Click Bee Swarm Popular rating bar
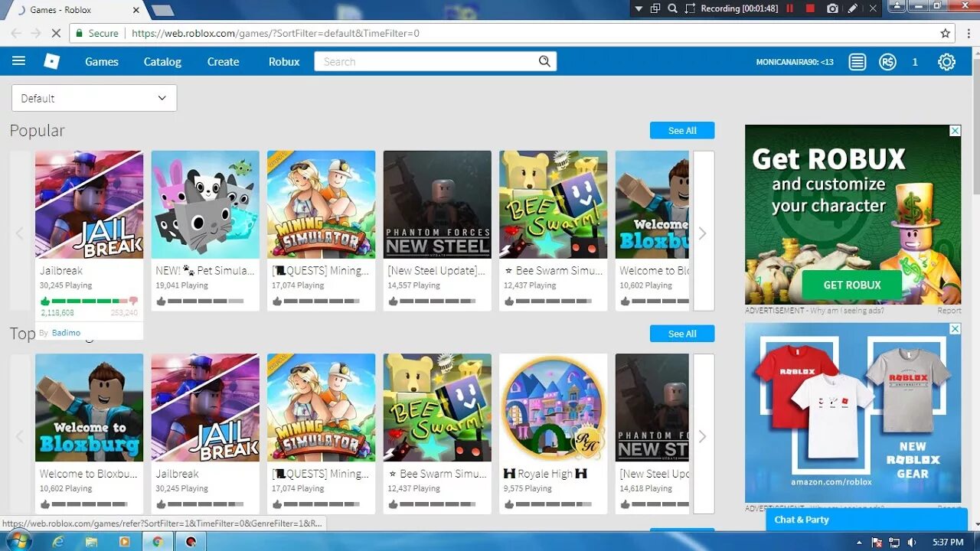Viewport: 980px width, 551px height. tap(554, 302)
